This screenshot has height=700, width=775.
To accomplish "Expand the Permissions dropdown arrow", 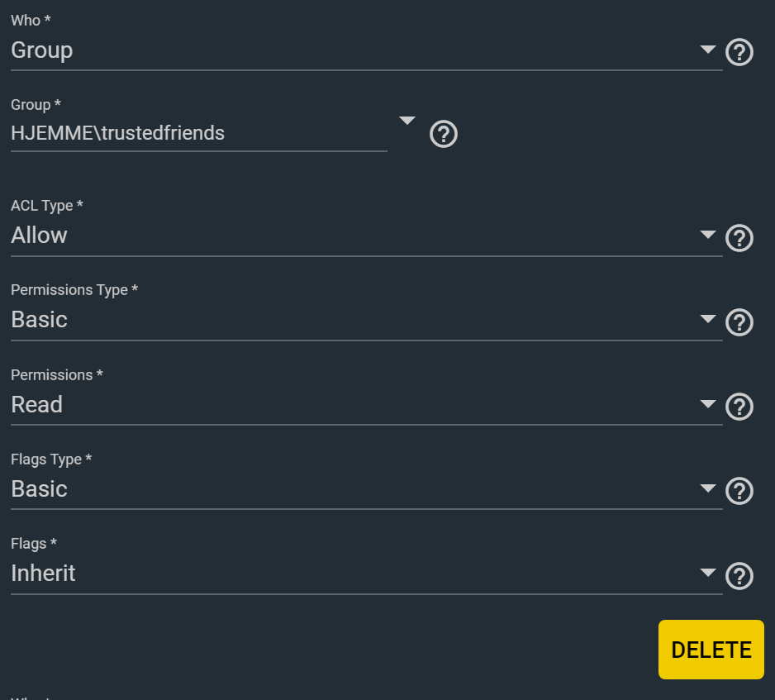I will [x=707, y=404].
